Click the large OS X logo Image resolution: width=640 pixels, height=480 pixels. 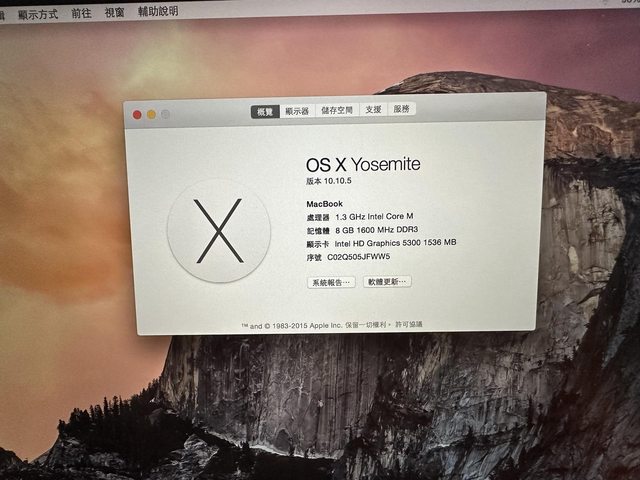(219, 231)
